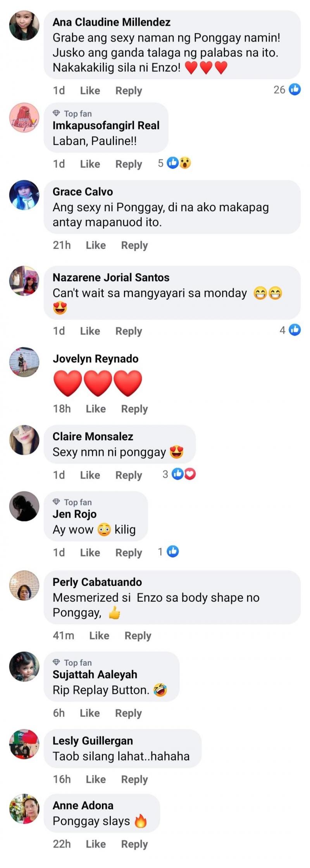This screenshot has width=310, height=868.
Task: Click the thumbs-up reaction icon on Nazarene Jorial Santos' comment
Action: pos(295,330)
